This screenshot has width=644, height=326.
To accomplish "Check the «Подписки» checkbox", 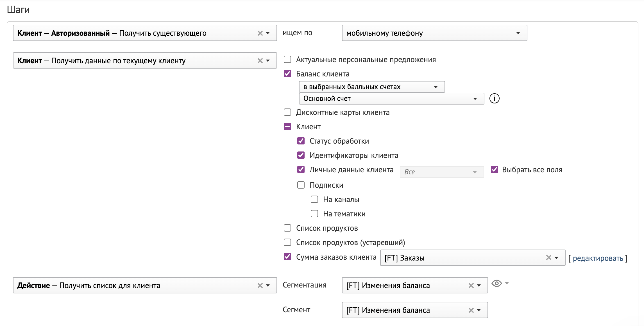I will [301, 185].
